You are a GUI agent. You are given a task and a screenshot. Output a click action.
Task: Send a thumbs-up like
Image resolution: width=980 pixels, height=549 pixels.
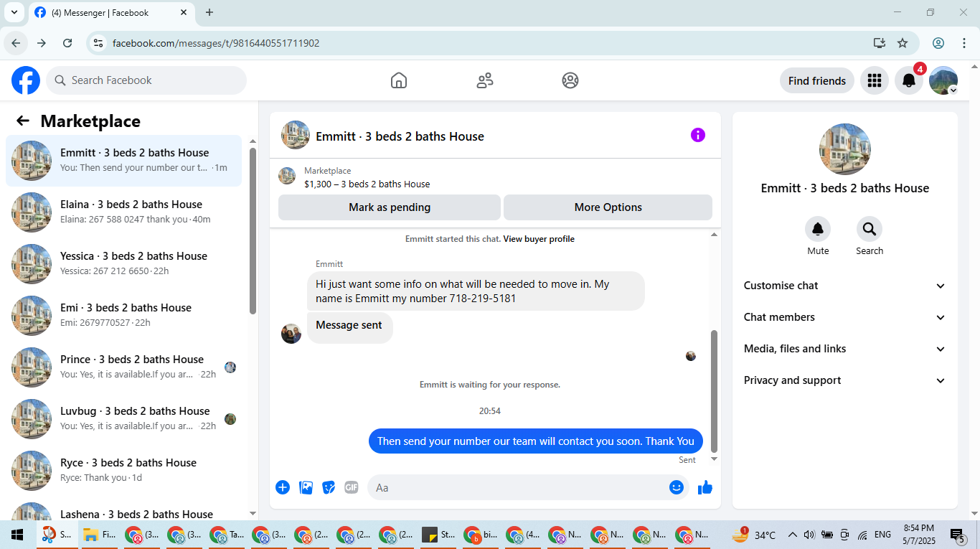point(705,487)
